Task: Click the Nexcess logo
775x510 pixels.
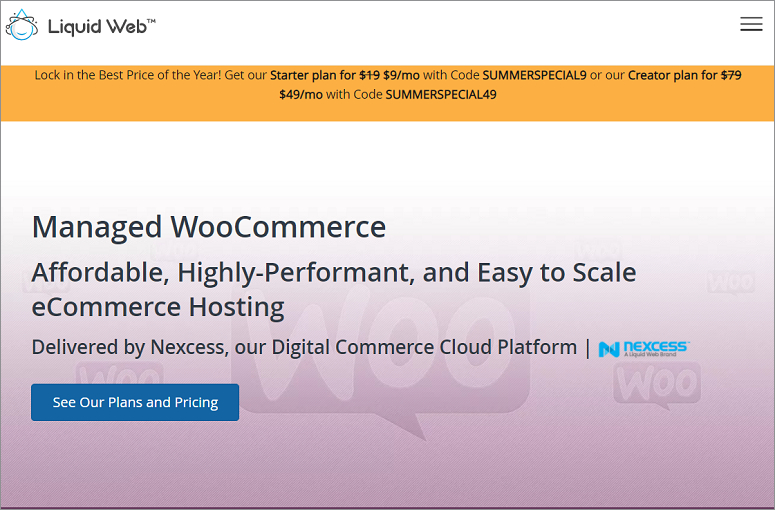Action: (644, 349)
